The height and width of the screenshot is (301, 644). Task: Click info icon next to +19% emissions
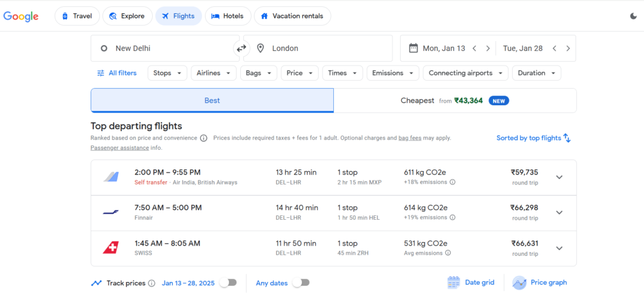[x=452, y=217]
